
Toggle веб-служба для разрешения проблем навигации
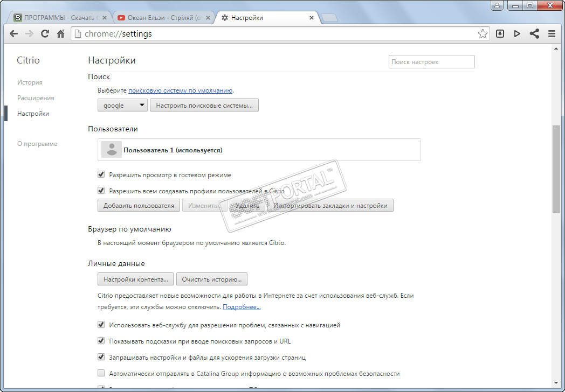pyautogui.click(x=101, y=325)
